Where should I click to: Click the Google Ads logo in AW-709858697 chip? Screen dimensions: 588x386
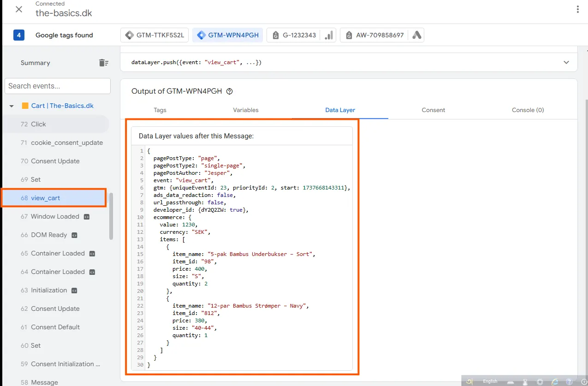(416, 35)
